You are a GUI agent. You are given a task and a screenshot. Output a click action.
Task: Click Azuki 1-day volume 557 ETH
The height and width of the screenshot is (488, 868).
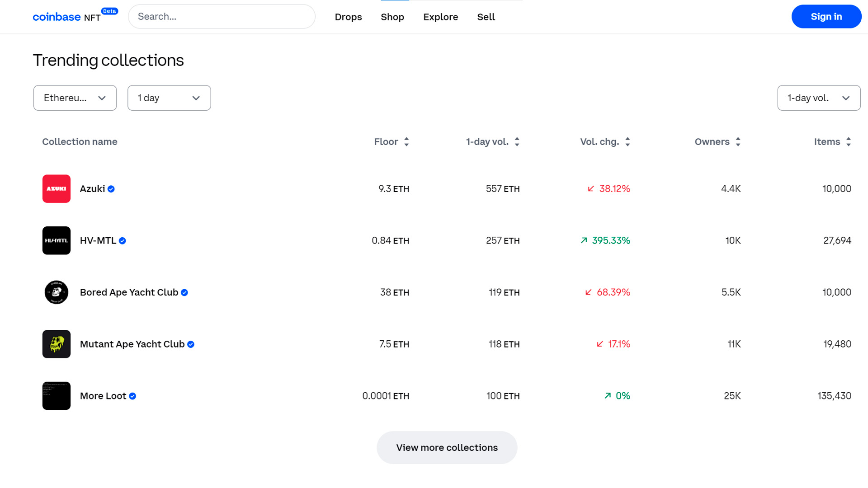(503, 189)
